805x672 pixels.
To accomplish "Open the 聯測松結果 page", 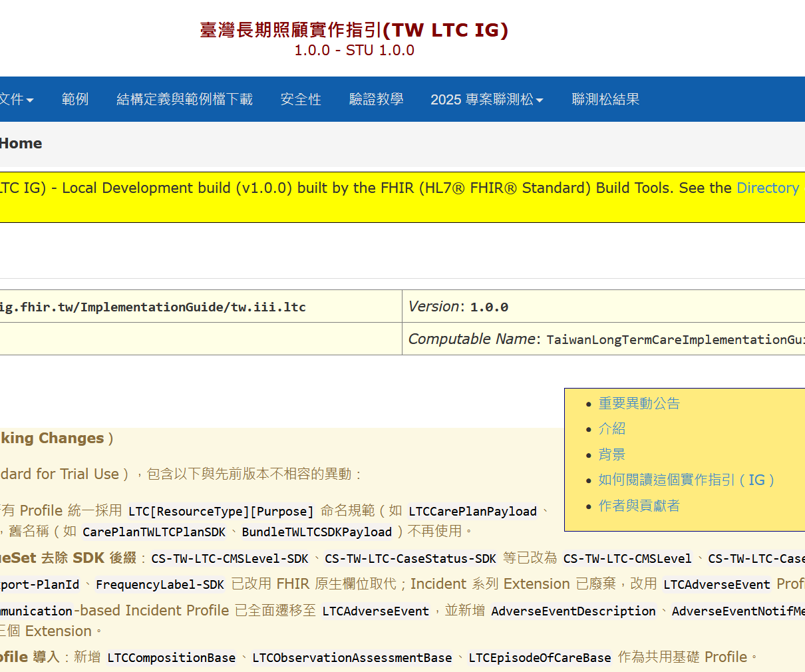I will pos(605,100).
